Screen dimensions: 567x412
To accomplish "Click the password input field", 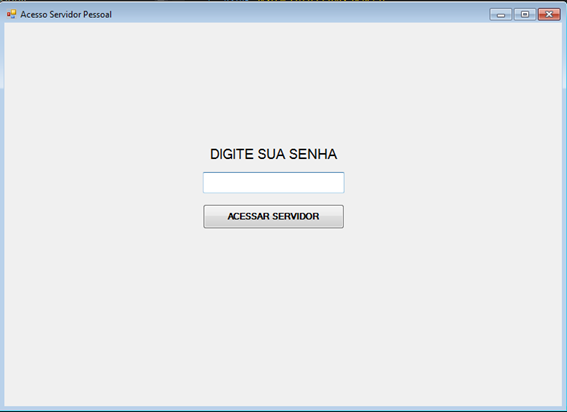I will (x=273, y=183).
